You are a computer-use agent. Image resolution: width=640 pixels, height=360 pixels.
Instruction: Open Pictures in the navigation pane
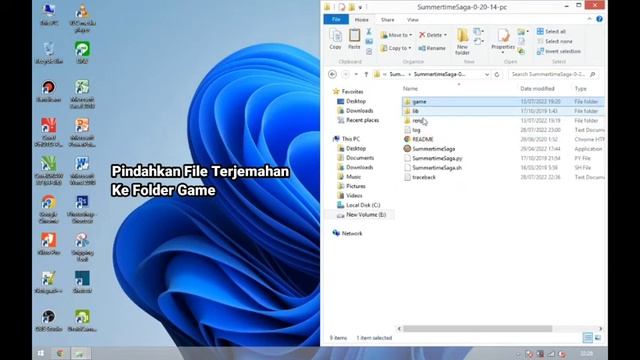pyautogui.click(x=351, y=186)
